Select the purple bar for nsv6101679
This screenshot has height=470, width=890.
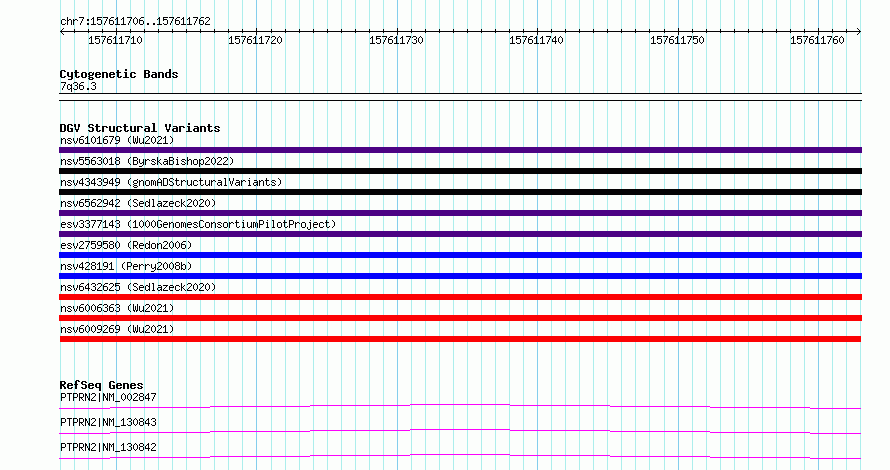point(460,150)
